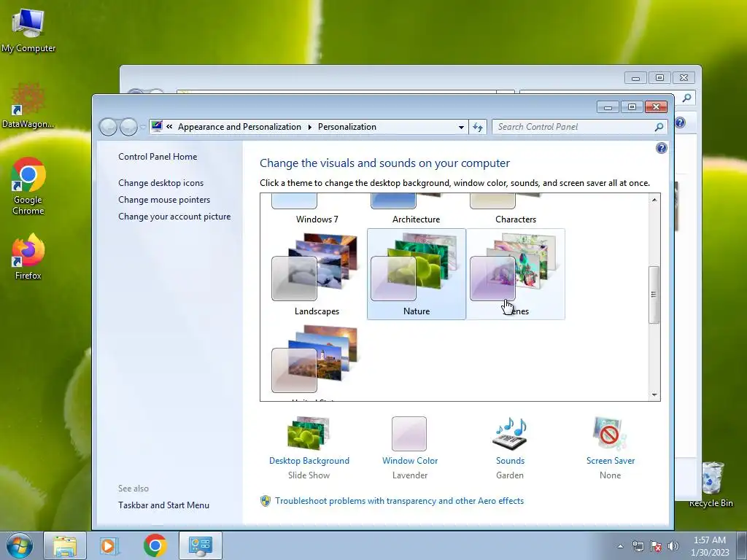Viewport: 747px width, 560px height.
Task: Open the Recycle Bin
Action: [x=712, y=484]
